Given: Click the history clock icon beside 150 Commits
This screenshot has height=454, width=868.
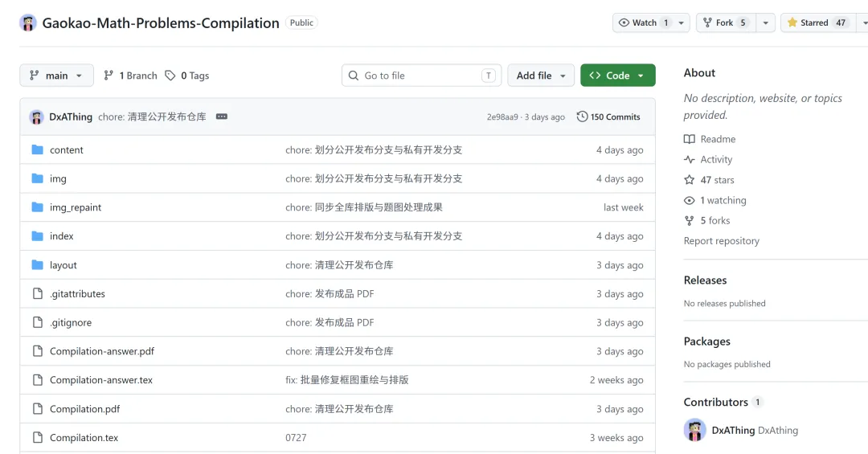Looking at the screenshot, I should pos(582,117).
